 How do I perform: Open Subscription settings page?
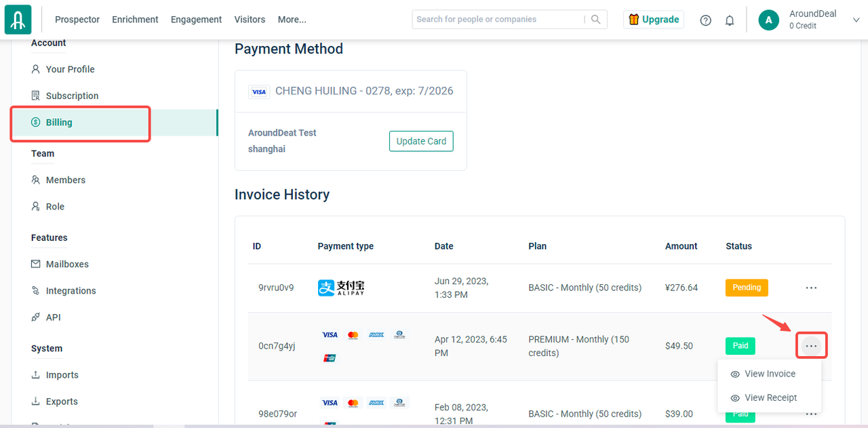(x=72, y=96)
